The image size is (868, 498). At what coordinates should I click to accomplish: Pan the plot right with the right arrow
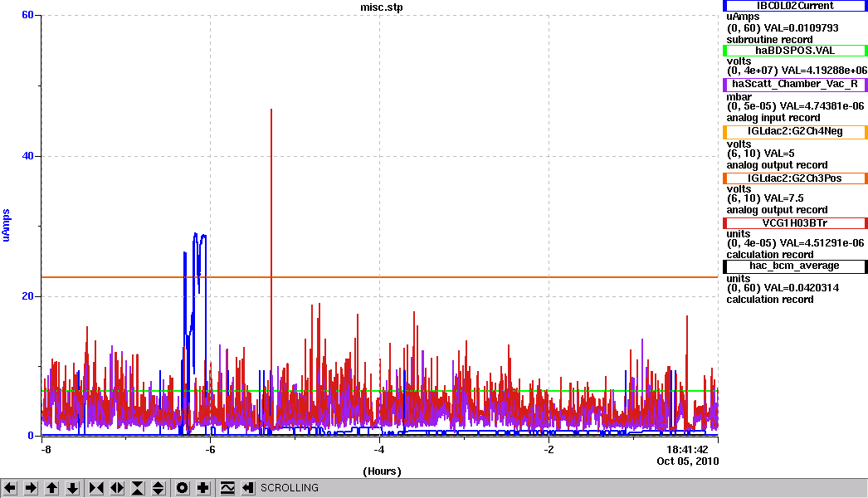31,488
